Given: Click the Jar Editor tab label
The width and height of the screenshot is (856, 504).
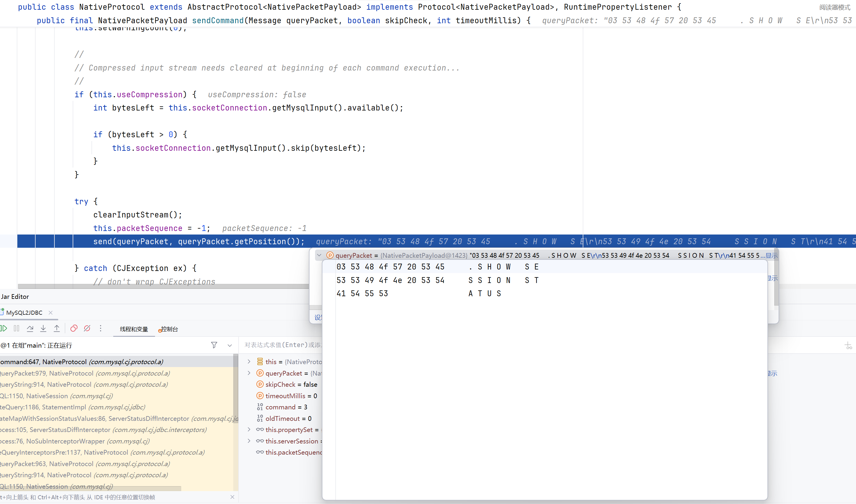Looking at the screenshot, I should (15, 297).
